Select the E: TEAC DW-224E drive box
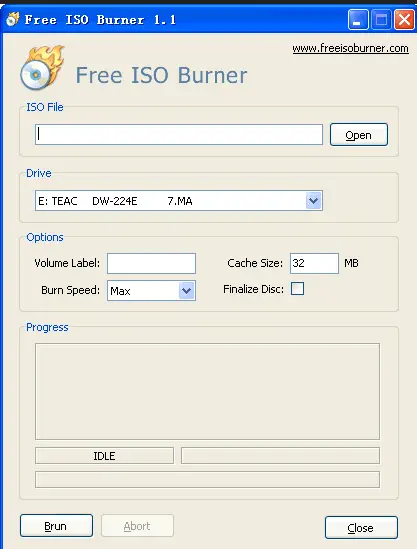This screenshot has width=417, height=549. pos(179,201)
